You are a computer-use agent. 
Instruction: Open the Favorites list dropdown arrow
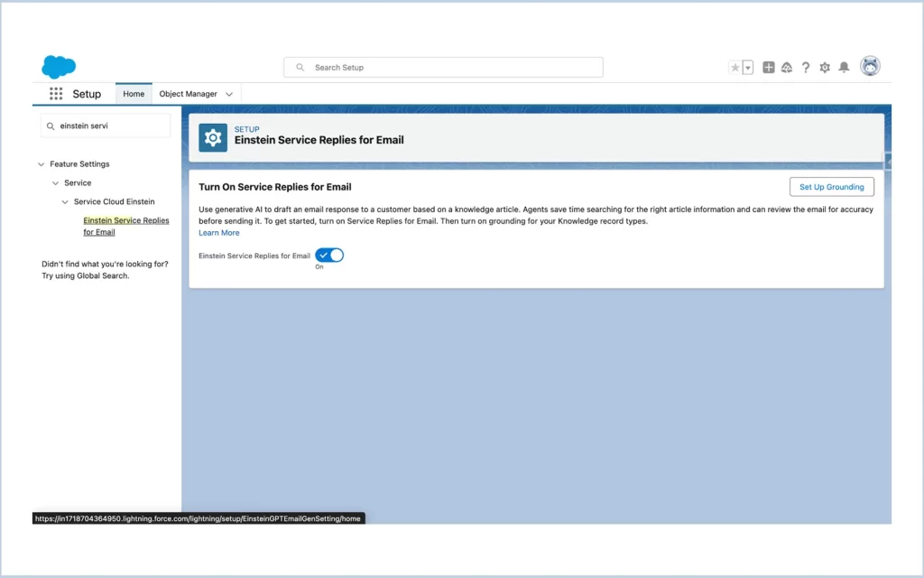(748, 67)
